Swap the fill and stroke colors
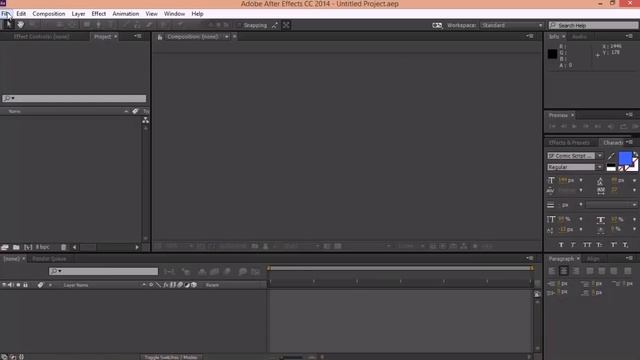The image size is (640, 360). [635, 155]
